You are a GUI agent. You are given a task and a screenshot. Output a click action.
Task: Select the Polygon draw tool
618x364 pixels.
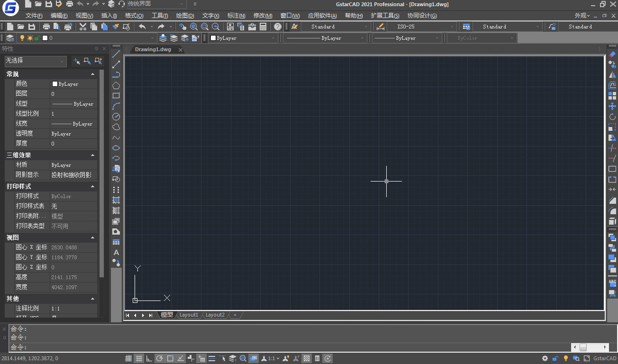pos(116,85)
